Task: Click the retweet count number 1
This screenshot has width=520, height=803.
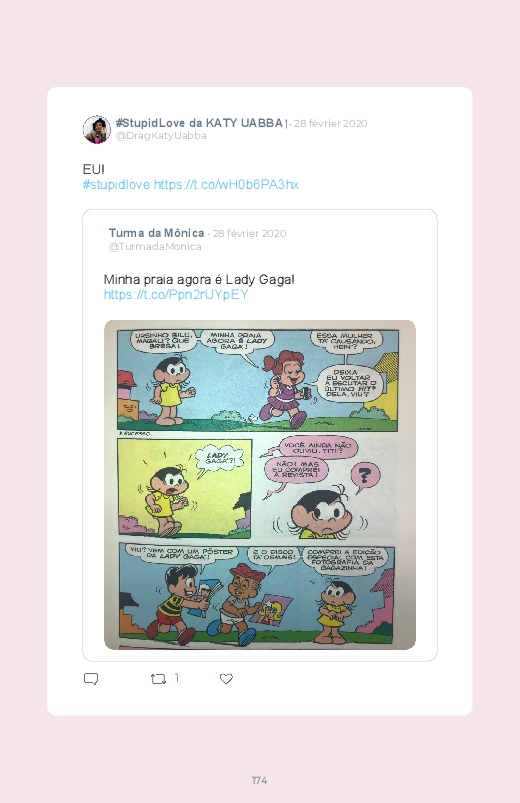Action: click(x=177, y=678)
